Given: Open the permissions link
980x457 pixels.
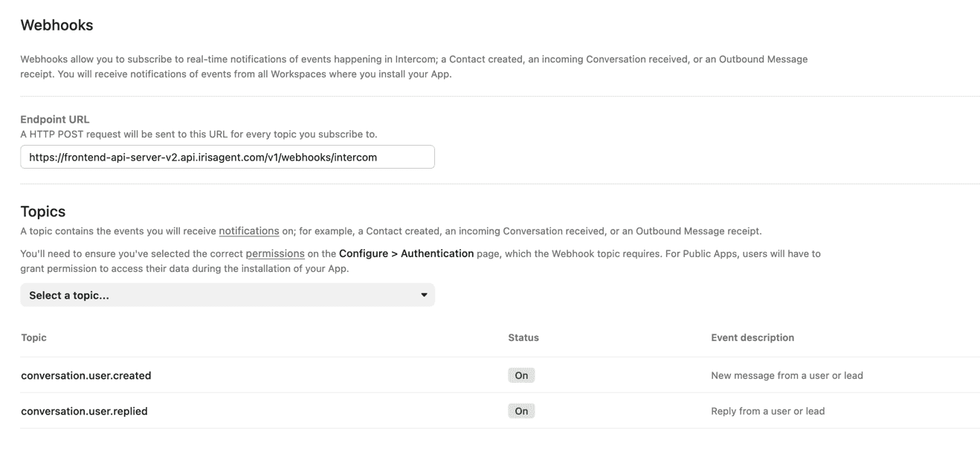Looking at the screenshot, I should coord(275,253).
